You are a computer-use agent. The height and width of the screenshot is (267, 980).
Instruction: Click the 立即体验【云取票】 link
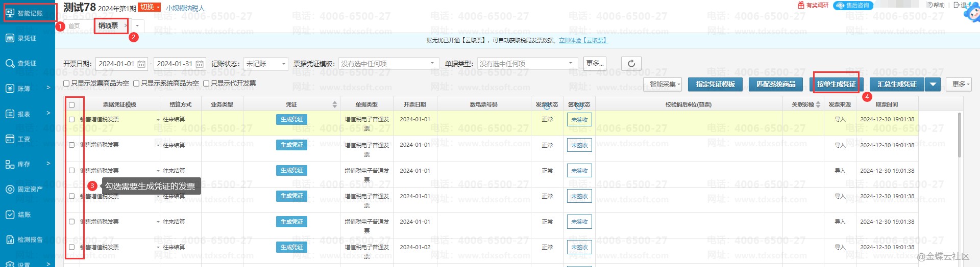[583, 40]
